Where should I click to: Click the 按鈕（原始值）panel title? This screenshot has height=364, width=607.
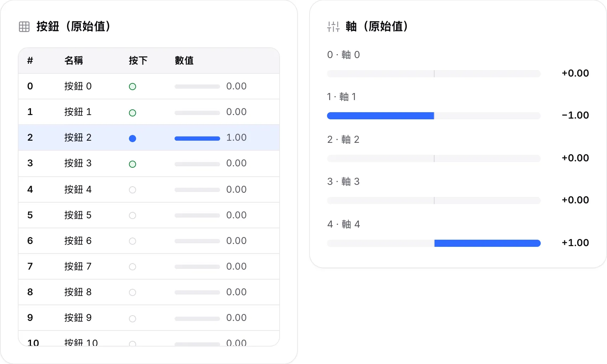[74, 26]
